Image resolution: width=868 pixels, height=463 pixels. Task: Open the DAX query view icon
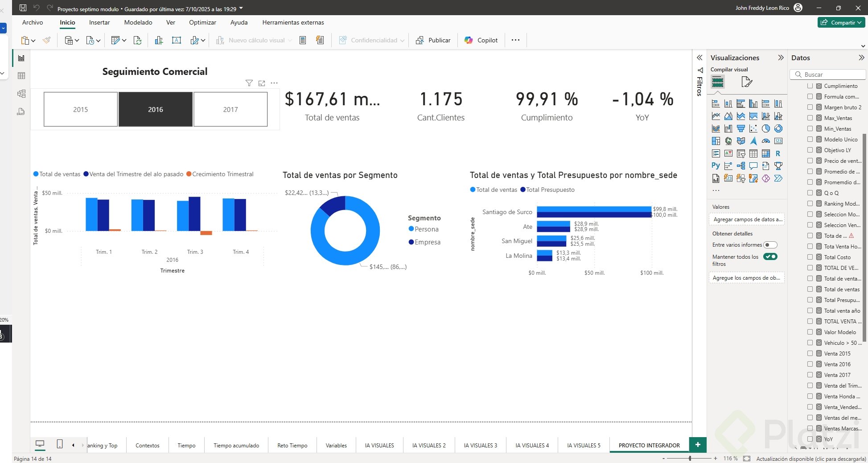point(21,112)
